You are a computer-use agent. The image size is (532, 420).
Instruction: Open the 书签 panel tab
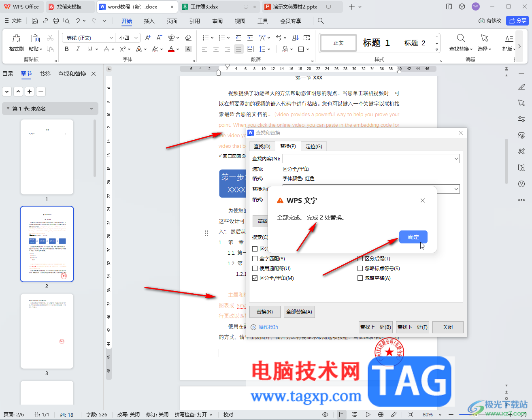click(45, 74)
